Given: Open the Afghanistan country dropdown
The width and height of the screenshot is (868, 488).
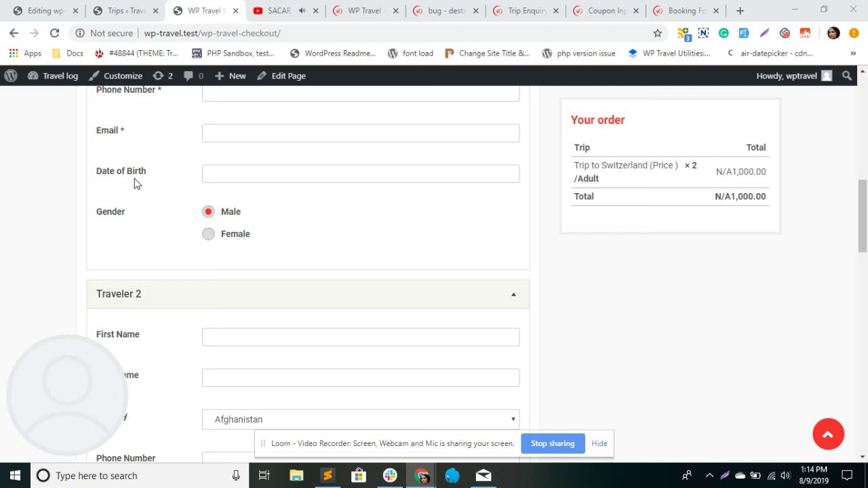Looking at the screenshot, I should point(361,419).
